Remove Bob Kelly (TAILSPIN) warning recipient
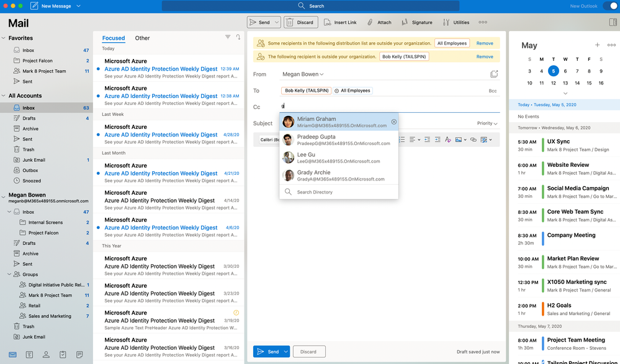This screenshot has height=364, width=620. [484, 56]
